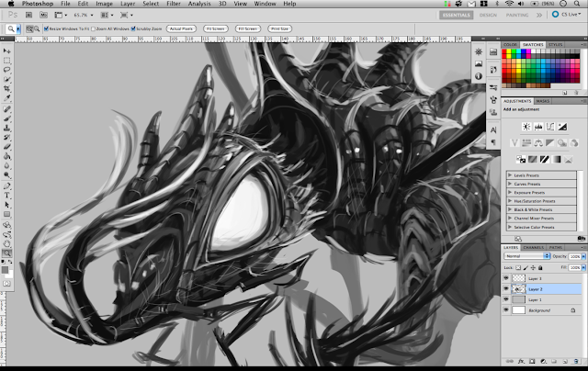Image resolution: width=588 pixels, height=371 pixels.
Task: Open the Normal blend mode dropdown
Action: click(526, 256)
